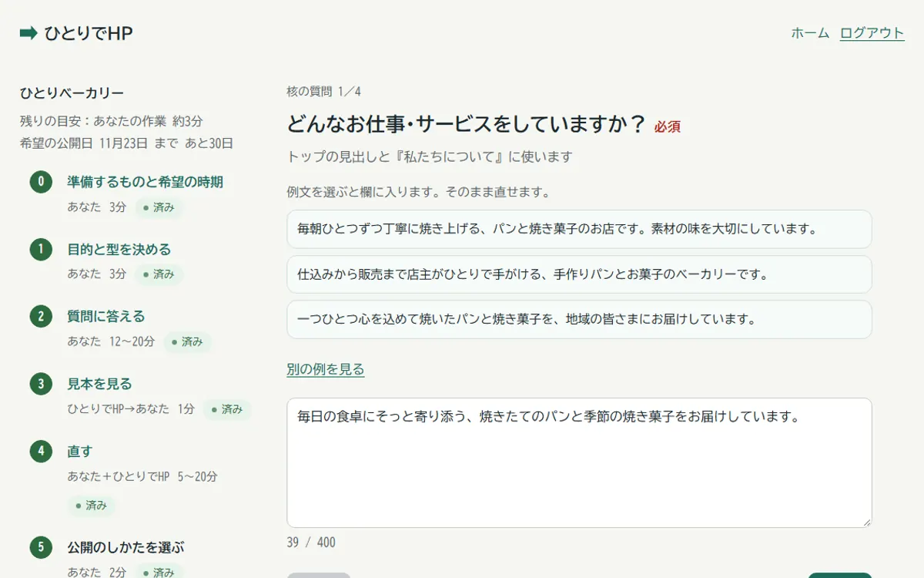Click ひとりでHP→あなた 1分 text
Image resolution: width=924 pixels, height=578 pixels.
click(131, 409)
